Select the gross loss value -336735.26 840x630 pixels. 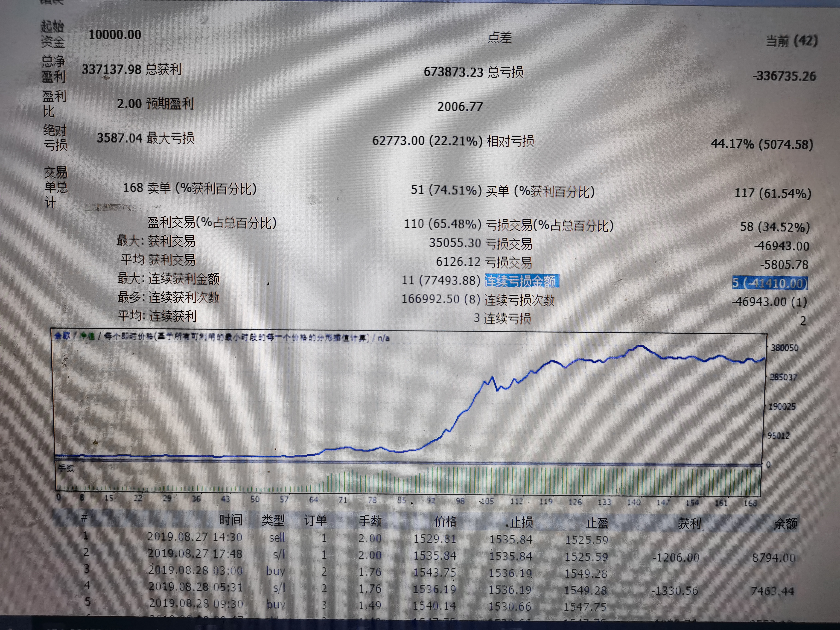784,76
